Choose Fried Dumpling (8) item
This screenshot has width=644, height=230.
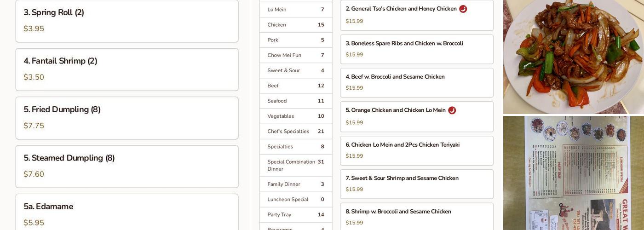click(127, 118)
